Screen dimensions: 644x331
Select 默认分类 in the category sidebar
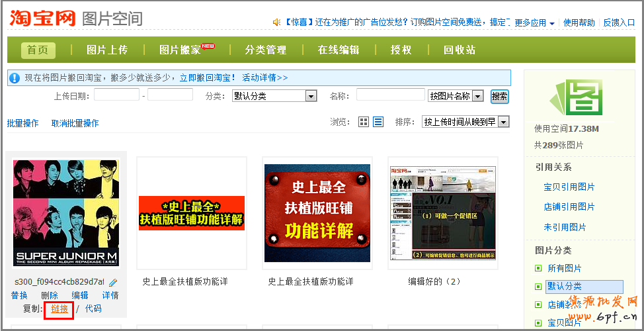pos(564,286)
